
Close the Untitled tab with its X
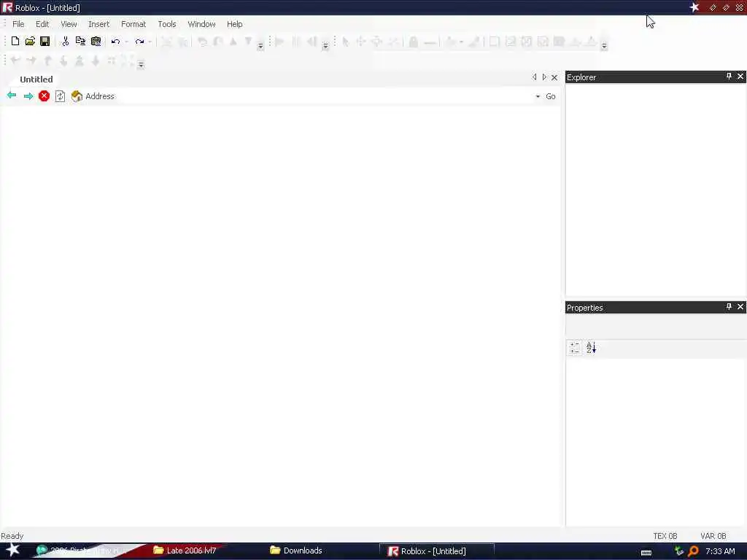(x=554, y=77)
